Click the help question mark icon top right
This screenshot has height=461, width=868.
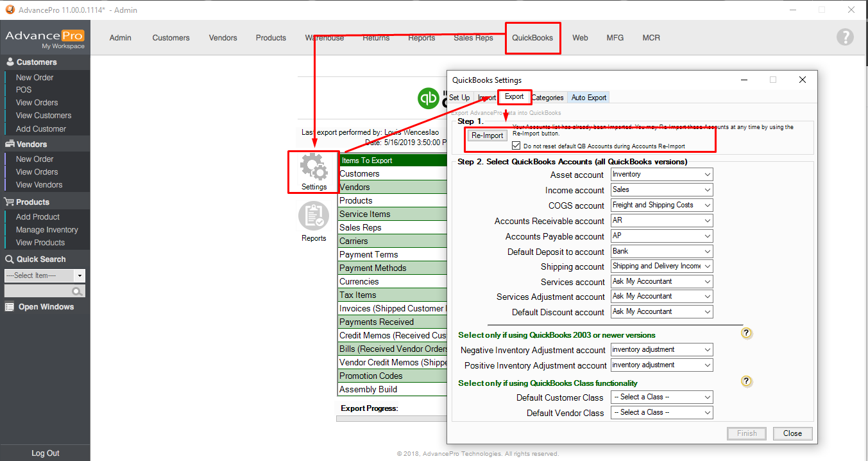[x=845, y=37]
